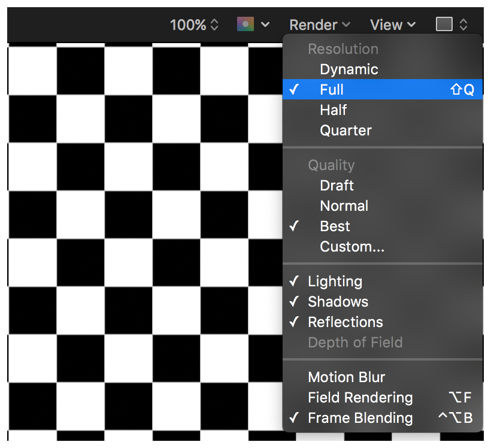This screenshot has height=448, width=491.
Task: Uncheck Reflections in Render menu
Action: coord(345,322)
